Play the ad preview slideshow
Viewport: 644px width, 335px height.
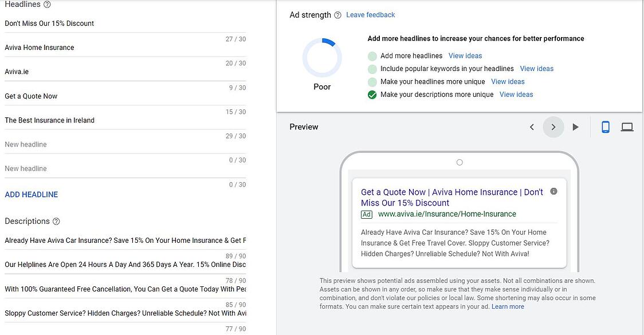(576, 127)
